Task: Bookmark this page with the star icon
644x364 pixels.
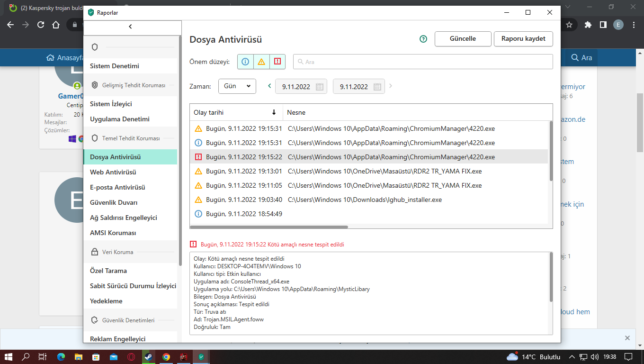Action: point(569,25)
